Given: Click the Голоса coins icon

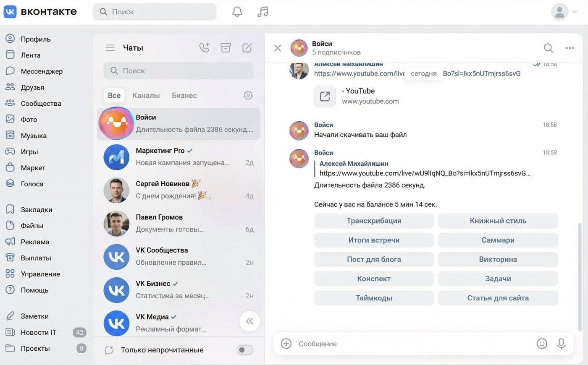Looking at the screenshot, I should (x=10, y=183).
